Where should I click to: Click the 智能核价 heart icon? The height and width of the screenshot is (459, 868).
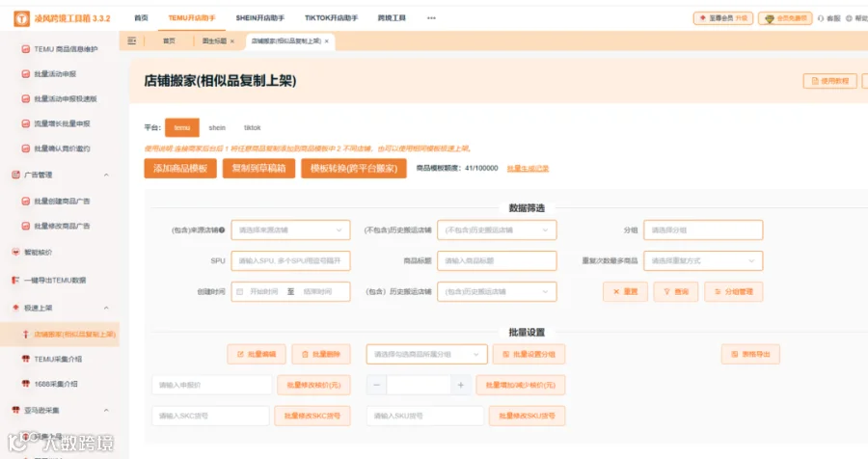point(15,252)
